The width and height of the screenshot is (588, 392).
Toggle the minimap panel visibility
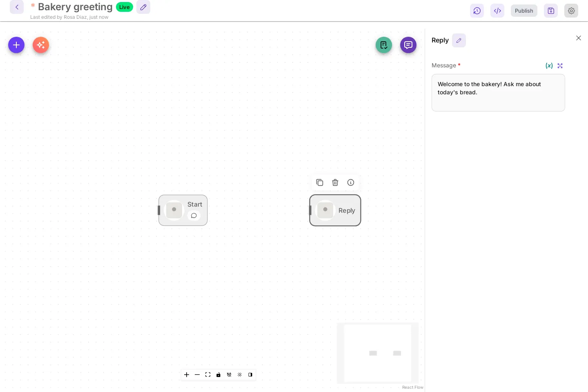click(250, 375)
